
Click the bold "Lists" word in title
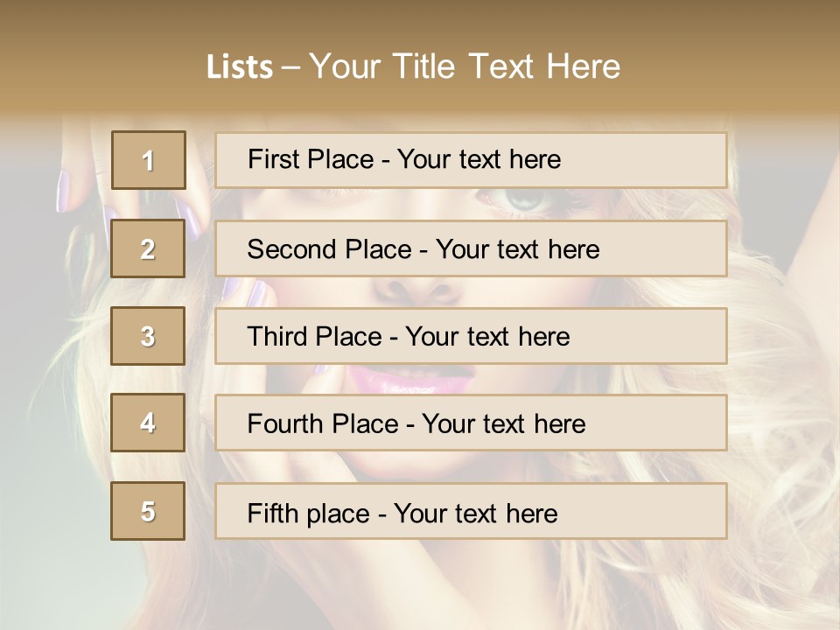(x=239, y=67)
